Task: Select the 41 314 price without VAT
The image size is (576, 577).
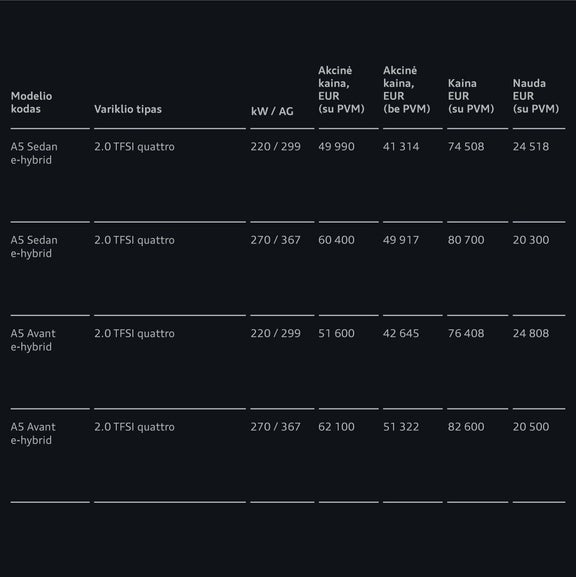Action: coord(401,146)
